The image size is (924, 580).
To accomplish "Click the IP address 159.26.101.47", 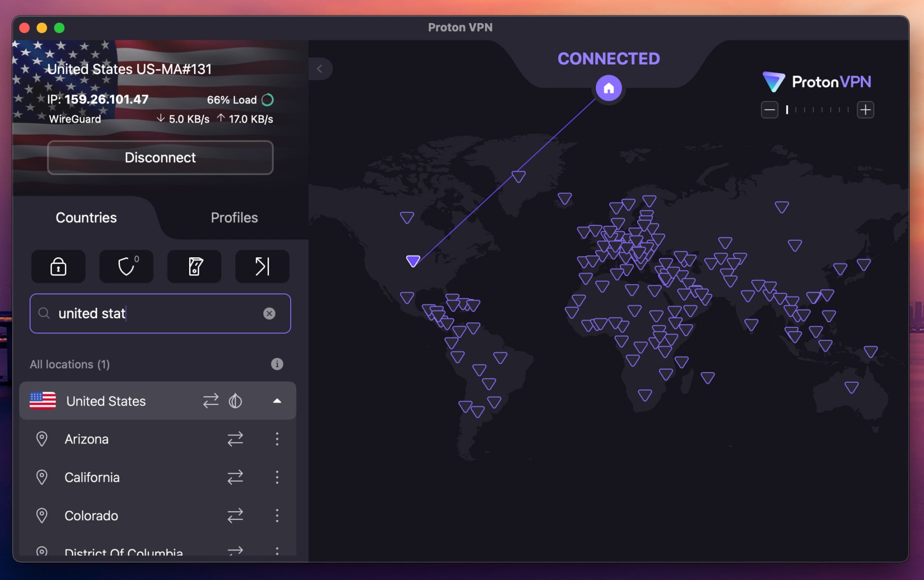I will 106,100.
